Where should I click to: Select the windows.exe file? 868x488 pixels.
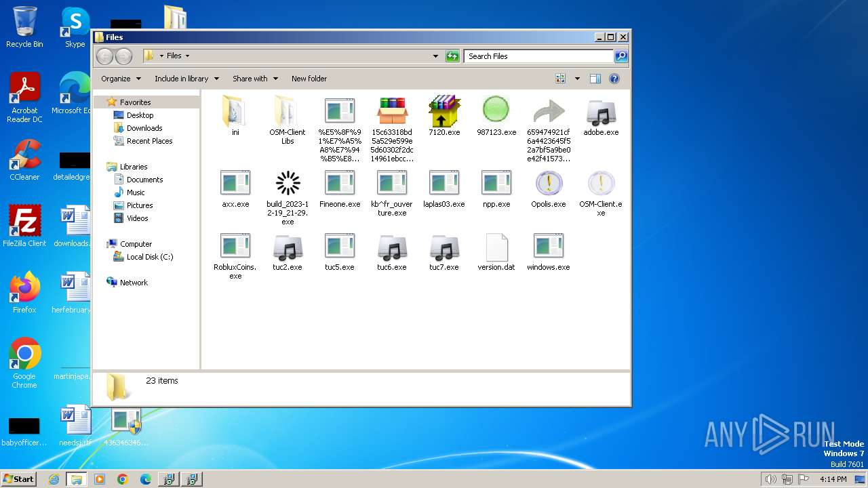[x=549, y=252]
